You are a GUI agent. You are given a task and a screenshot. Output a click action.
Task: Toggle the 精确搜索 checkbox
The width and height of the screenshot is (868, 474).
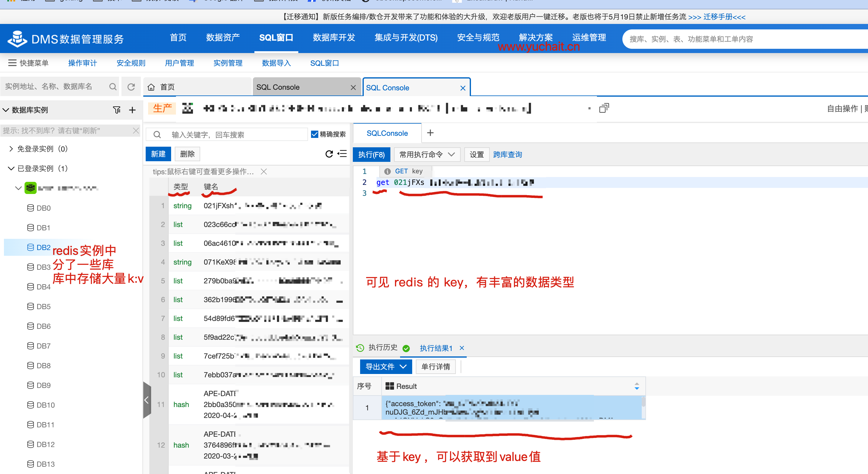tap(314, 134)
